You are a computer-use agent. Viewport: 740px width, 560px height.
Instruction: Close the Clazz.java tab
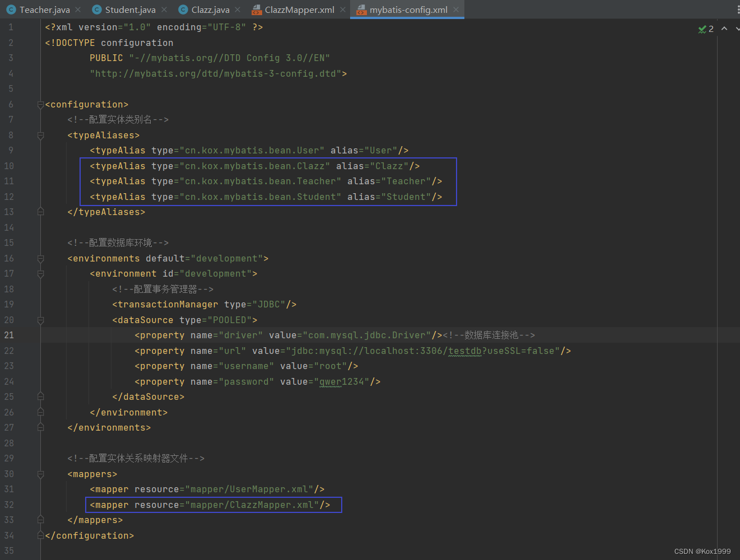point(238,10)
